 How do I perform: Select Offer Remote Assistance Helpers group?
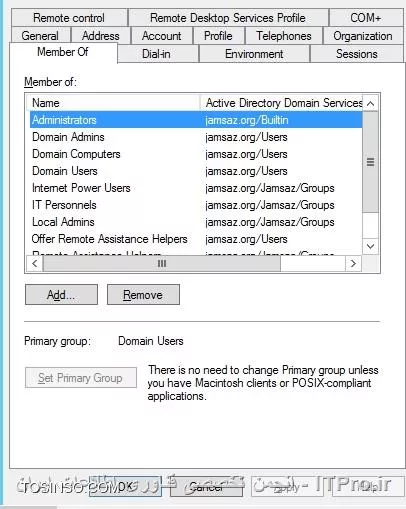click(x=196, y=239)
